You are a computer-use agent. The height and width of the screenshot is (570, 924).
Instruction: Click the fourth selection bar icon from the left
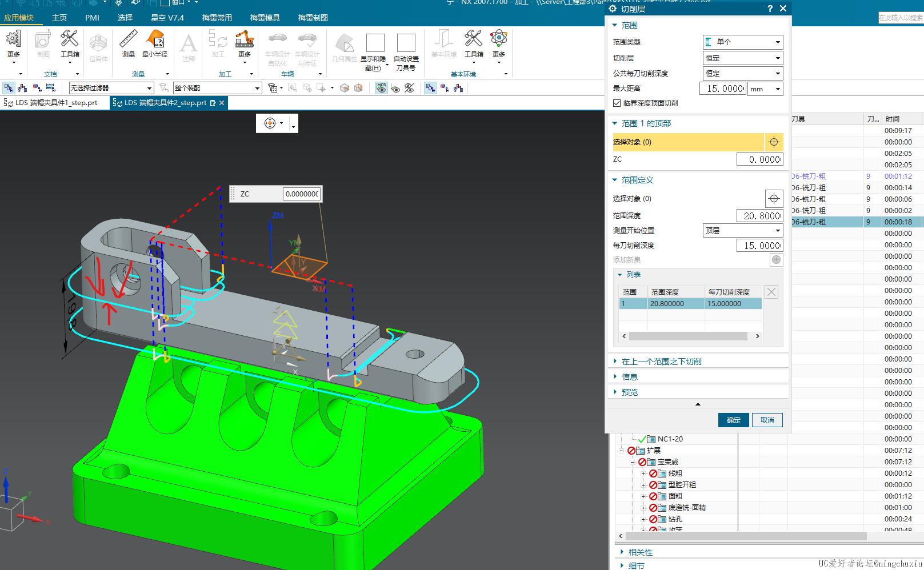click(51, 88)
